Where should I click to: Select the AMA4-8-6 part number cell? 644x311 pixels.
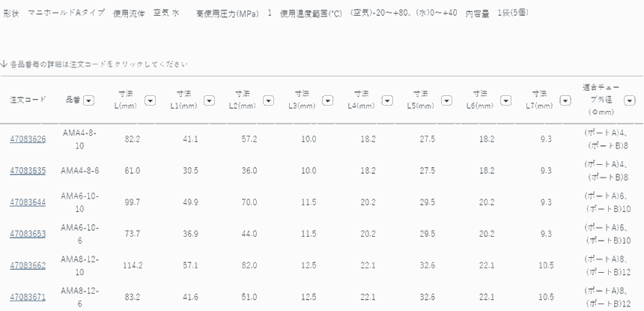coord(80,171)
